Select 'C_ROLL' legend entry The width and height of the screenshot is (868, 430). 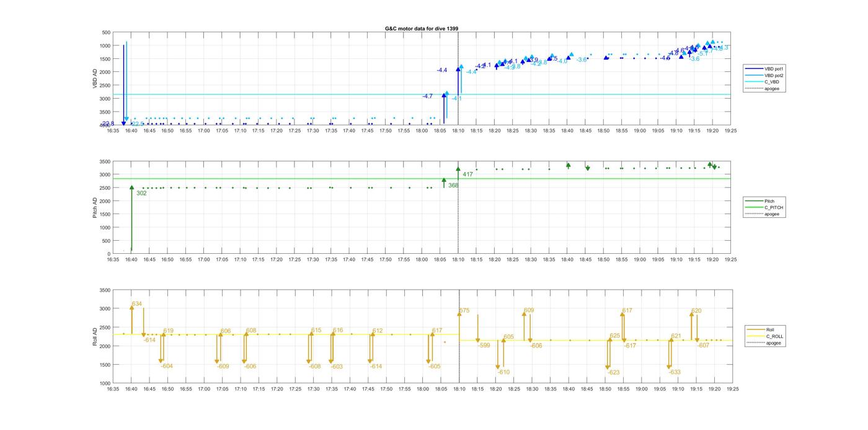coord(774,336)
